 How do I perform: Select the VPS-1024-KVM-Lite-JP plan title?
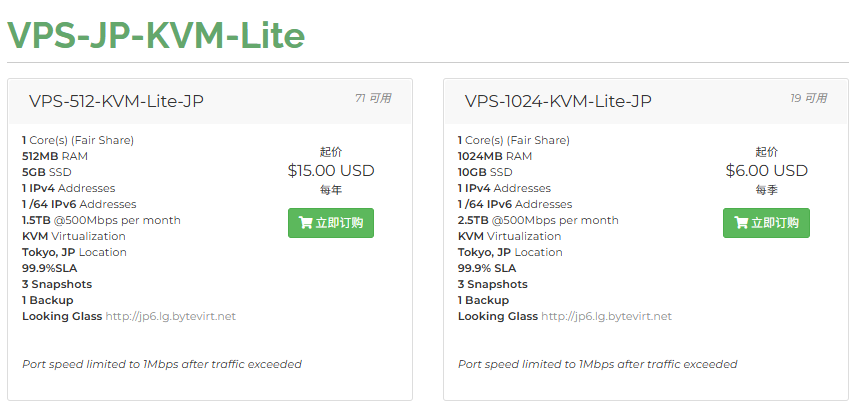(x=558, y=101)
